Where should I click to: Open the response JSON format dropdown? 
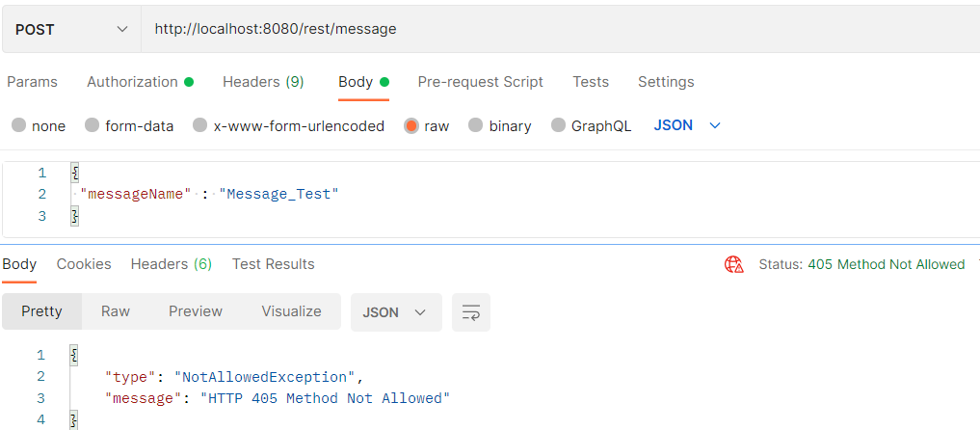click(395, 311)
